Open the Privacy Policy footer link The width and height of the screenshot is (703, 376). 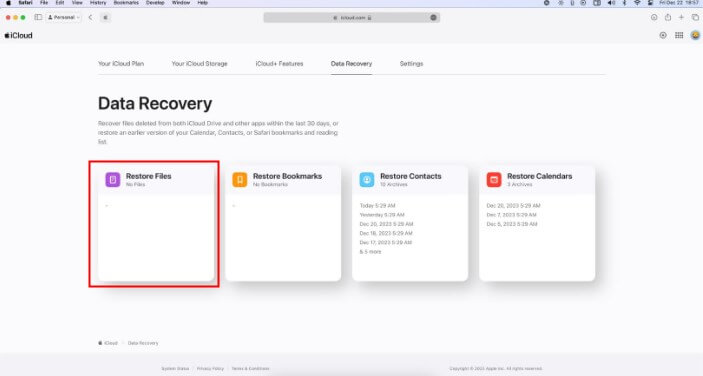[x=210, y=368]
